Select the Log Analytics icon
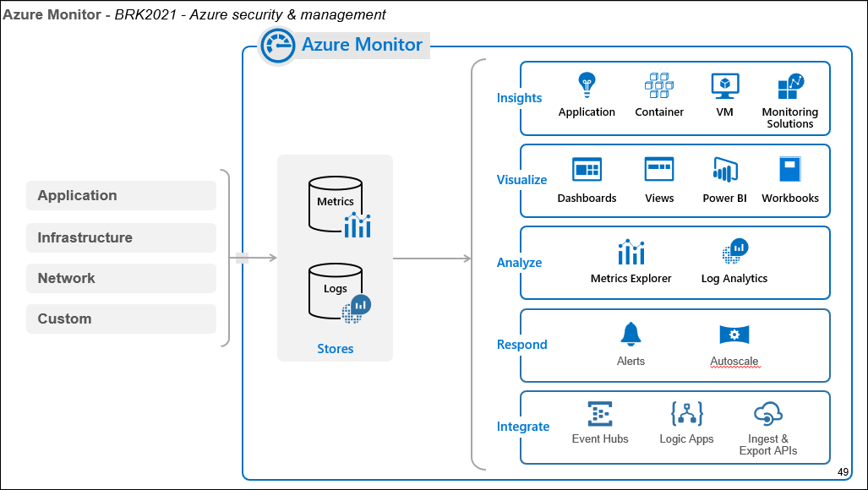The image size is (868, 490). point(735,251)
